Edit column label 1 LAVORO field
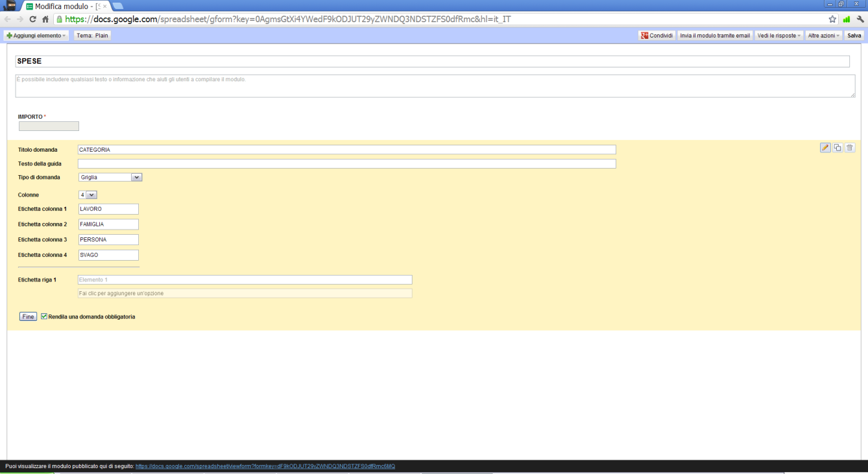 pyautogui.click(x=108, y=209)
